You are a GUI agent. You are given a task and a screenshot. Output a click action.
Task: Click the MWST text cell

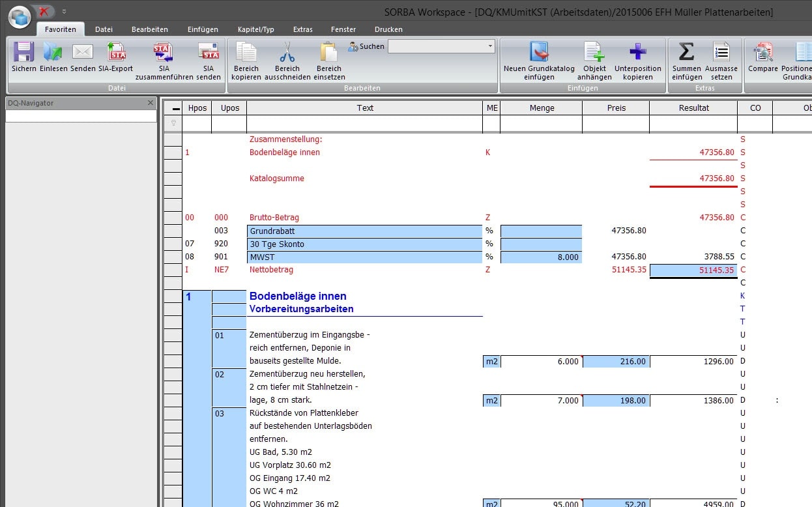(365, 257)
